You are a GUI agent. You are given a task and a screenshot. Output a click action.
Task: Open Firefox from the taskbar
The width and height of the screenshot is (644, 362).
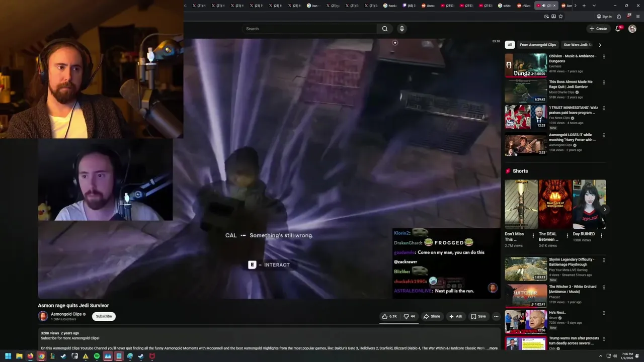[30, 356]
